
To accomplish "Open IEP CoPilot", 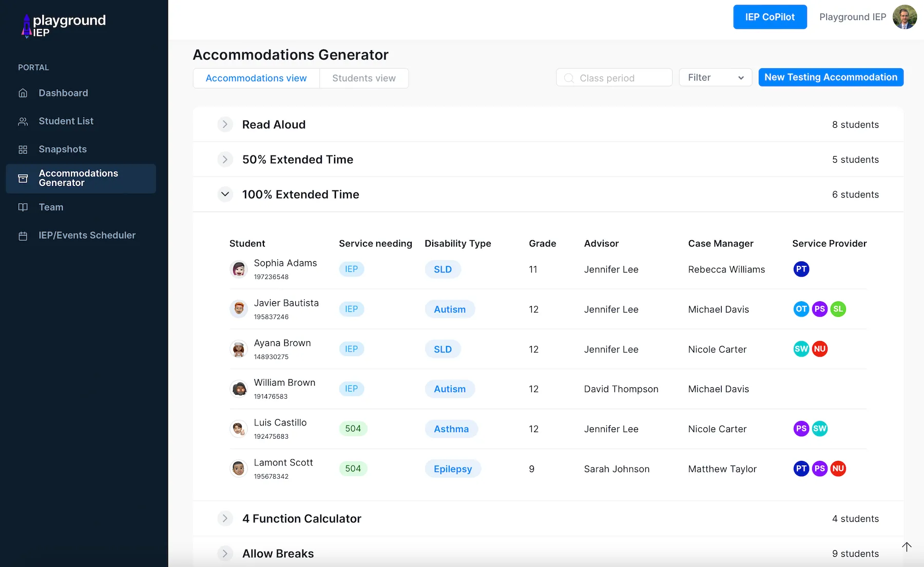I will [x=769, y=17].
